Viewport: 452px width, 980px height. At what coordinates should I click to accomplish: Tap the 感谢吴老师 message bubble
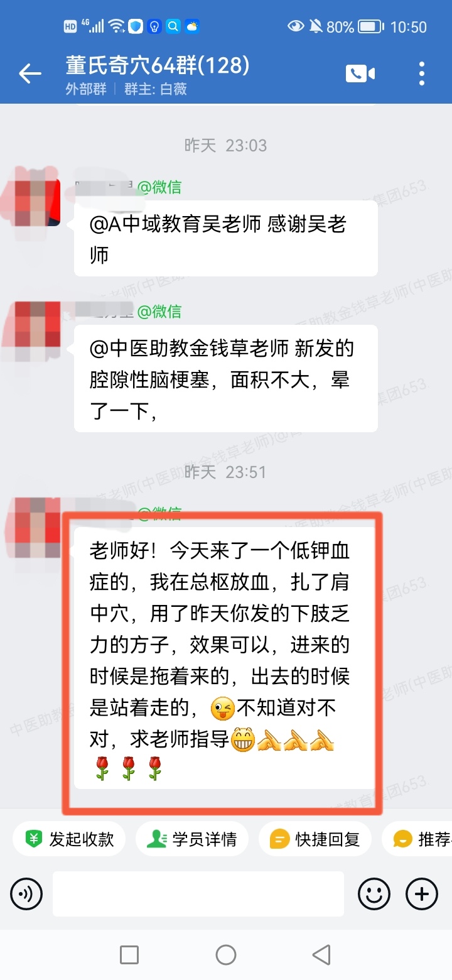click(x=226, y=239)
